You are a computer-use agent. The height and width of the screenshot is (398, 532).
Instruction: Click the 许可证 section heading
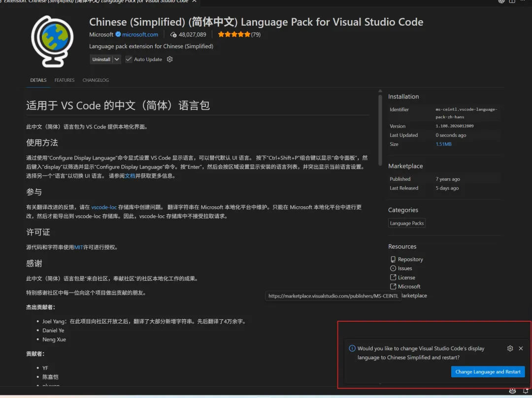(38, 232)
